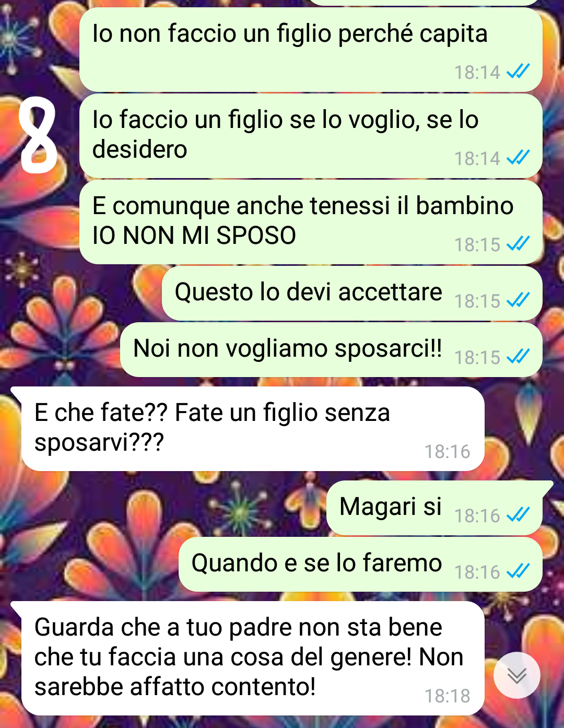Screen dimensions: 564x728
Task: Select message 'Io non faccio un figlio perché capita'
Action: pyautogui.click(x=311, y=50)
